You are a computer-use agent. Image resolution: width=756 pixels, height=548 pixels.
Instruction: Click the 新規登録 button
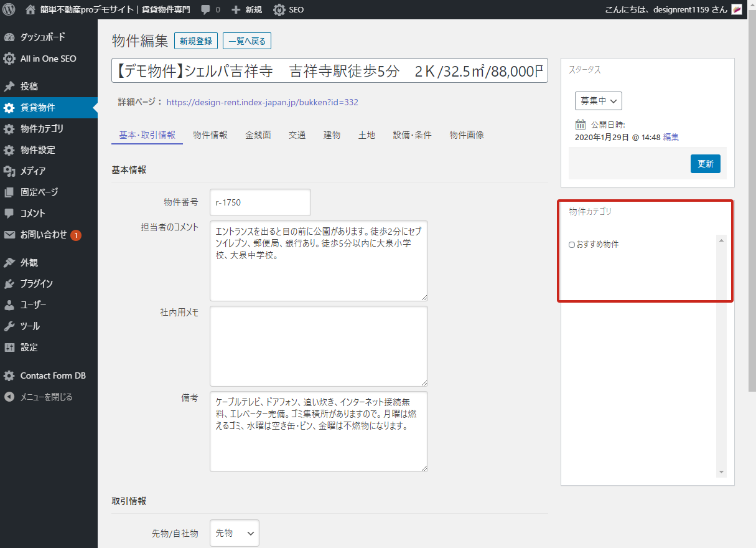point(196,41)
